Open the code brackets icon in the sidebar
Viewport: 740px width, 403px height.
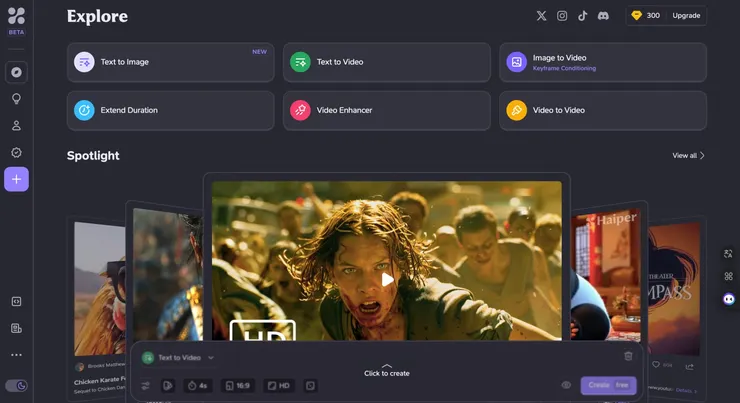(16, 302)
